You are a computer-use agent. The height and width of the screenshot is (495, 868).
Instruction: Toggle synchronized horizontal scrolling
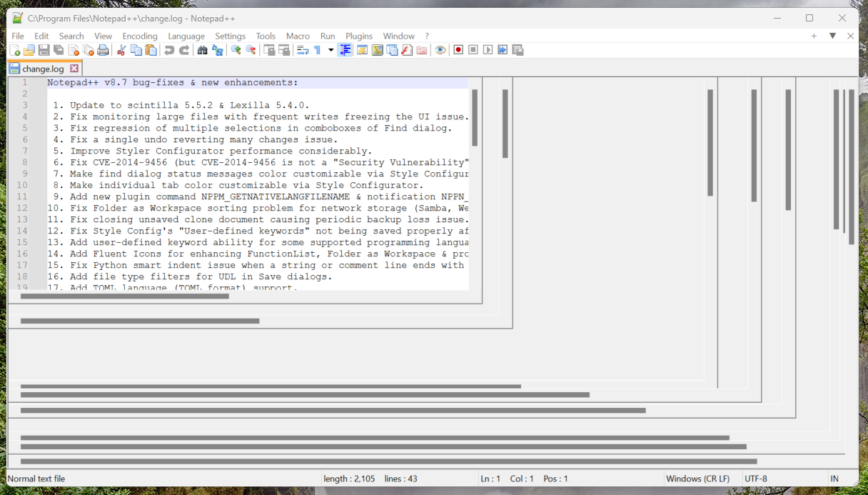(x=284, y=50)
